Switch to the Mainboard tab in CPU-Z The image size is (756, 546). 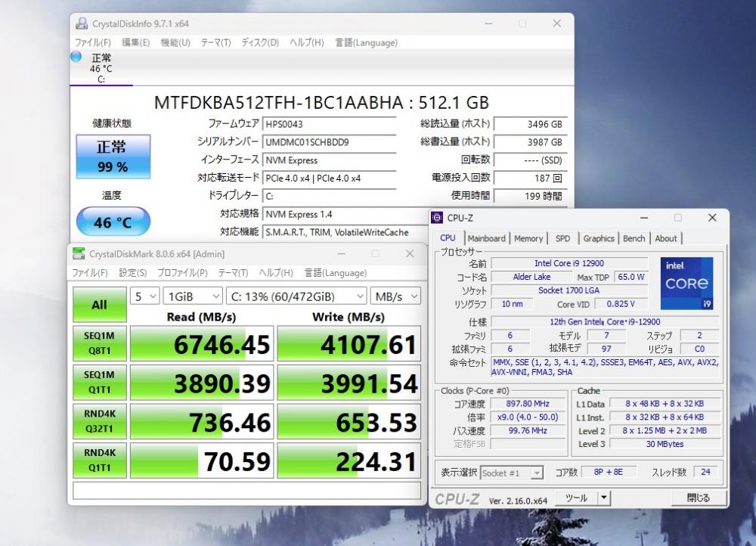(486, 238)
